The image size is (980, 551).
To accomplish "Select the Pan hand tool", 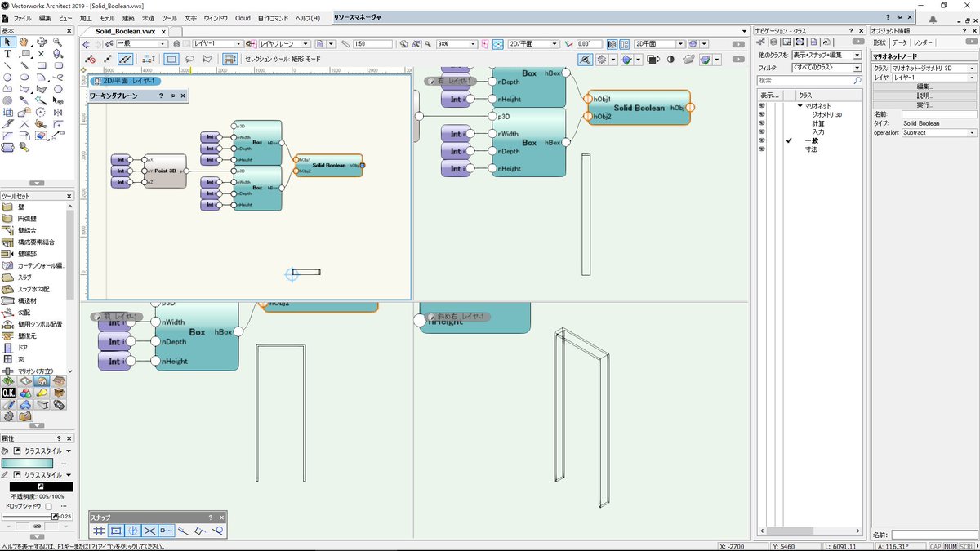I will click(x=24, y=42).
